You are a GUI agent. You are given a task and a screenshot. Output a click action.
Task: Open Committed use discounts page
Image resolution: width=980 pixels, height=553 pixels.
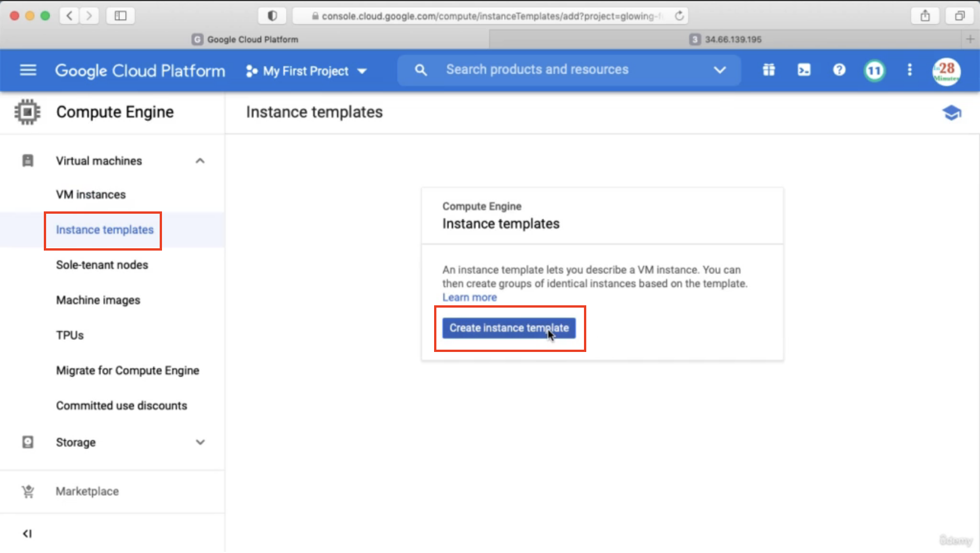[x=122, y=406]
